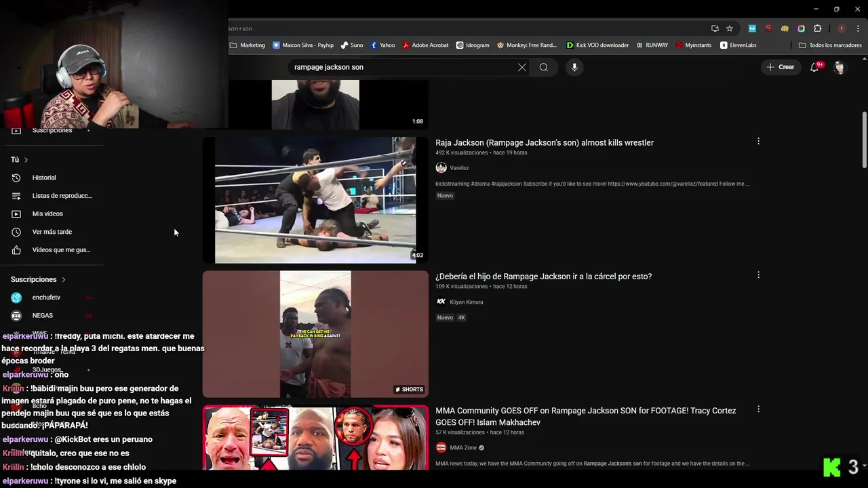
Task: Open Listas de reproducción in the sidebar
Action: [52, 196]
